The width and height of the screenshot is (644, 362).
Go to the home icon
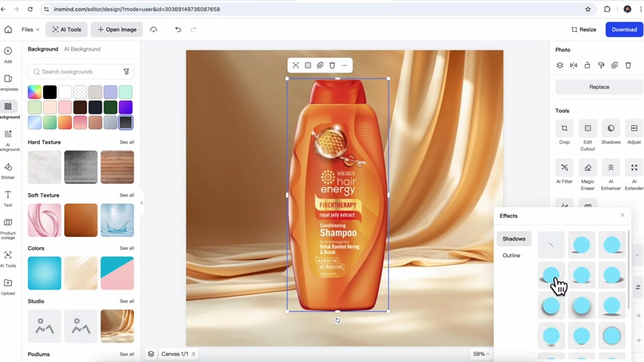pyautogui.click(x=8, y=29)
